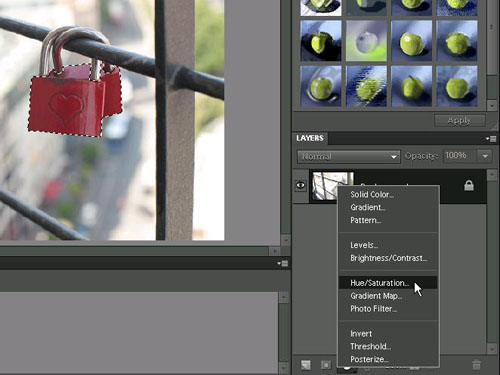Open Levels adjustment from menu
Image resolution: width=500 pixels, height=375 pixels.
[x=364, y=245]
